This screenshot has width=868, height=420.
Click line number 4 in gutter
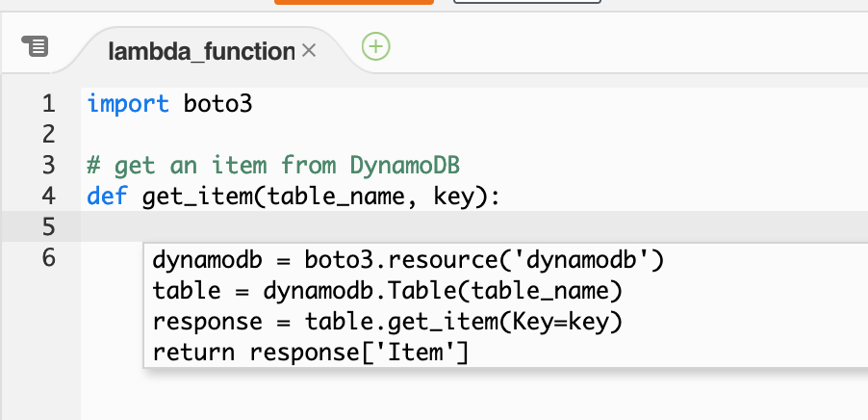tap(49, 196)
